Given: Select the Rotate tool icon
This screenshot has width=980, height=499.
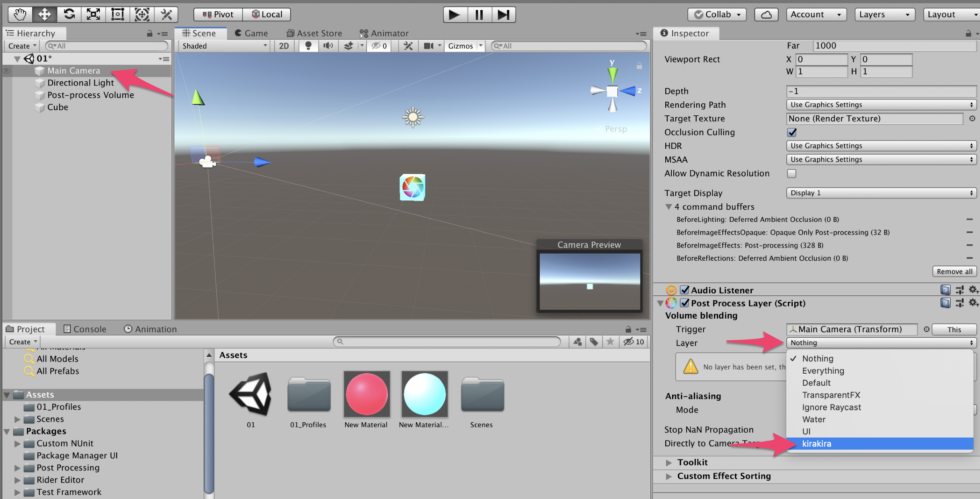Looking at the screenshot, I should coord(69,14).
